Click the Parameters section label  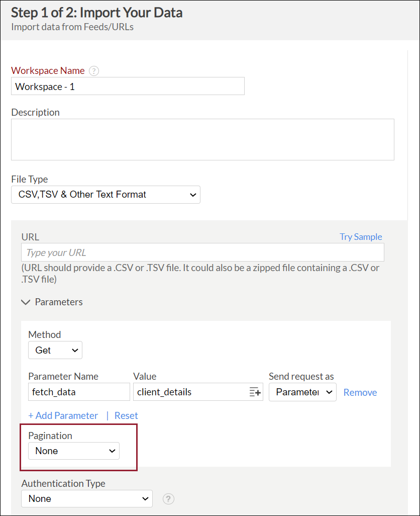[x=59, y=302]
